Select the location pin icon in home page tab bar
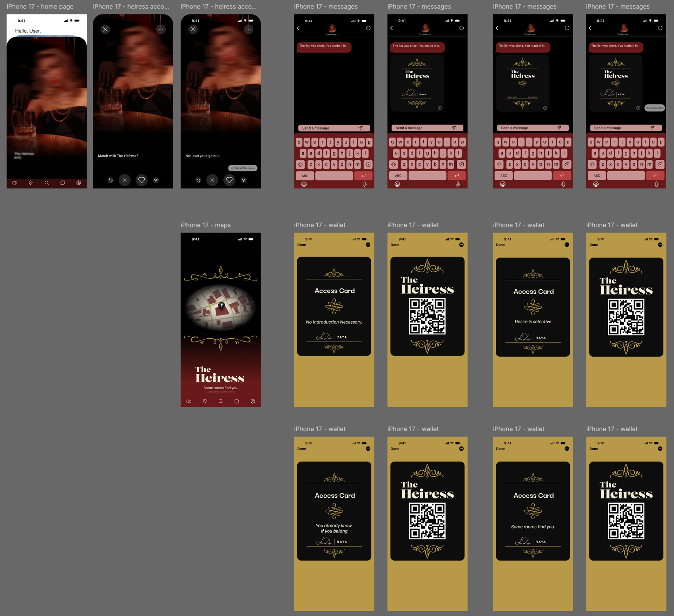The height and width of the screenshot is (616, 674). 31,183
